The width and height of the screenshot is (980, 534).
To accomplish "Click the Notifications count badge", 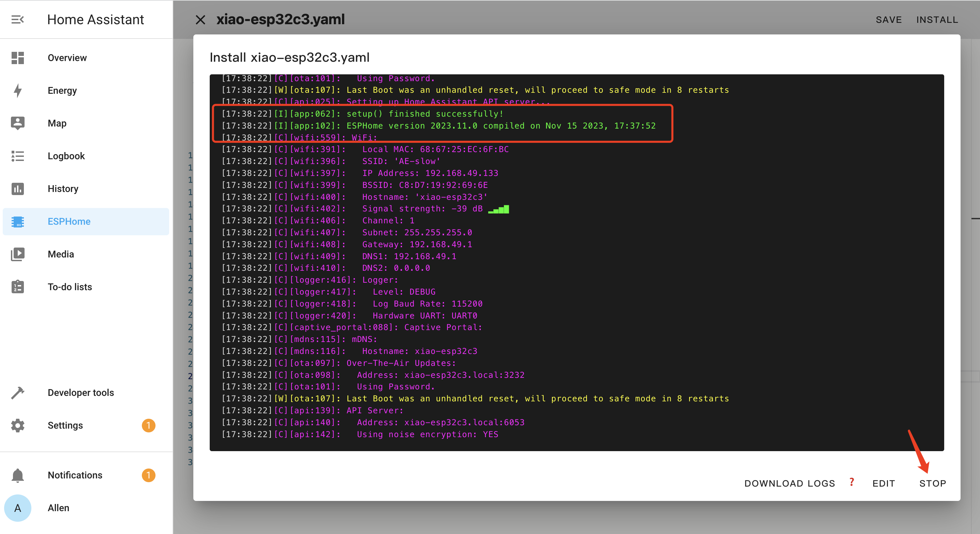I will 148,475.
